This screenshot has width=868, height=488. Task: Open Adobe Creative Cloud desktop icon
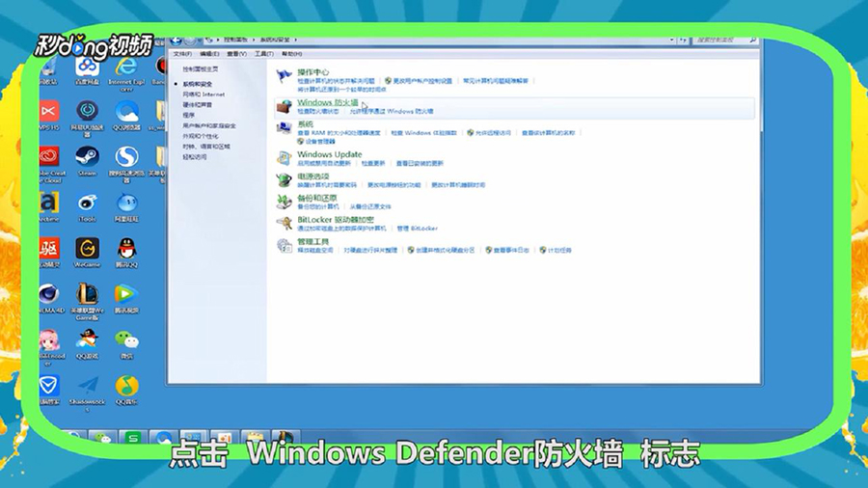(x=50, y=158)
